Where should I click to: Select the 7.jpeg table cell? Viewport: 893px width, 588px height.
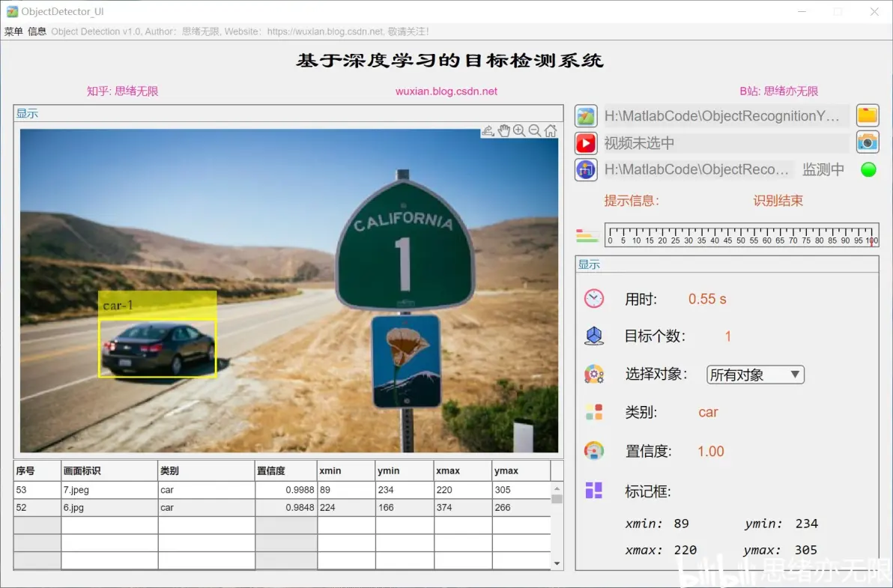[109, 490]
